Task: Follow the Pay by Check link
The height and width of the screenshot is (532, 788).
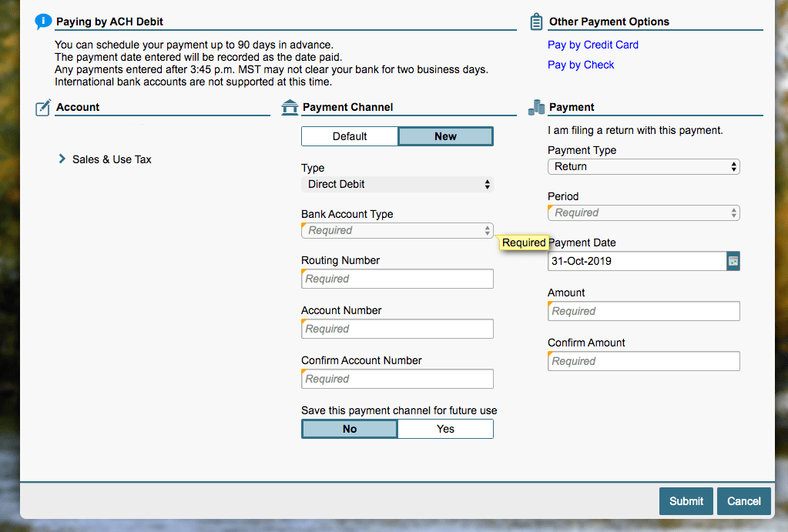Action: tap(581, 65)
